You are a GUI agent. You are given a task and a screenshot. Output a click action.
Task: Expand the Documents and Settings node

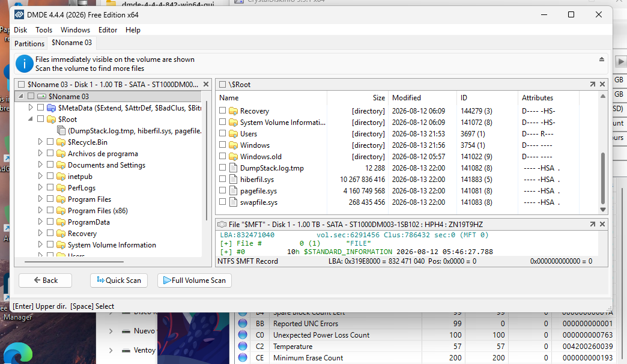tap(40, 165)
